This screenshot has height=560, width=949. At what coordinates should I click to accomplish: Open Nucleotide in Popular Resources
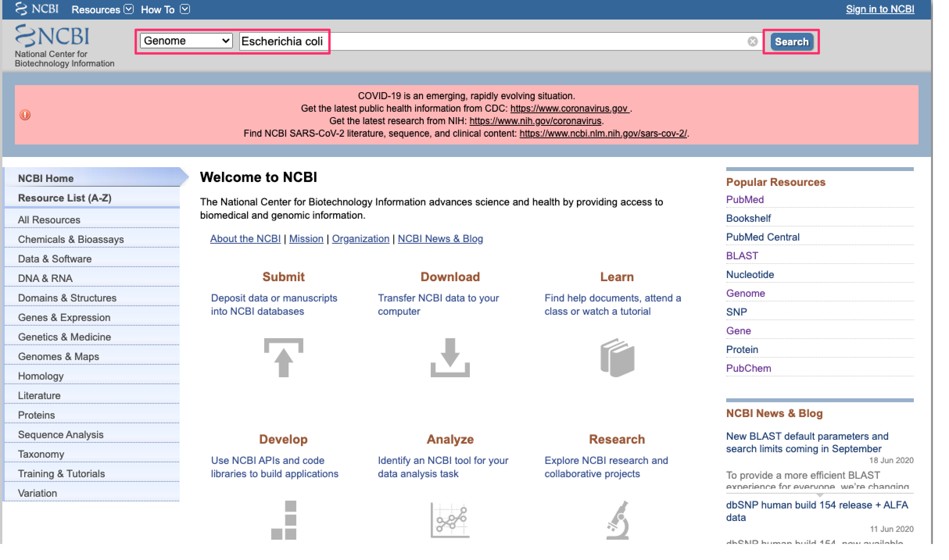[x=750, y=275]
